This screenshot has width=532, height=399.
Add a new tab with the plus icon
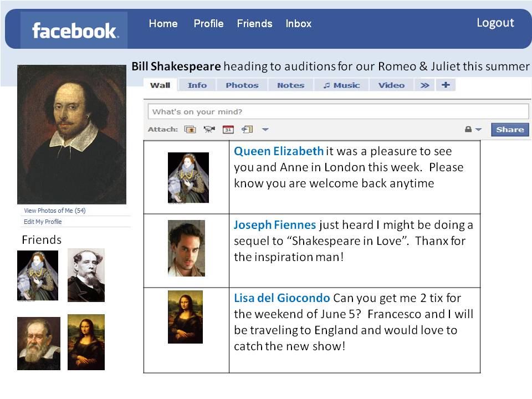(x=446, y=85)
